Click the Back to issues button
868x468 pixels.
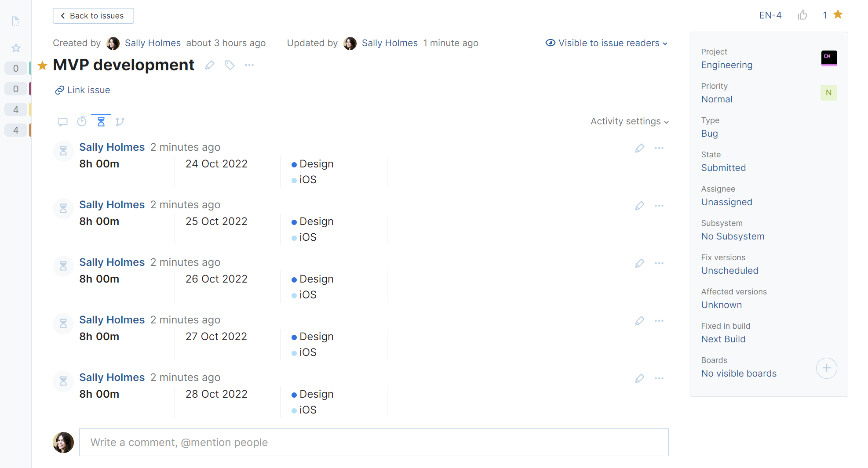pyautogui.click(x=93, y=15)
